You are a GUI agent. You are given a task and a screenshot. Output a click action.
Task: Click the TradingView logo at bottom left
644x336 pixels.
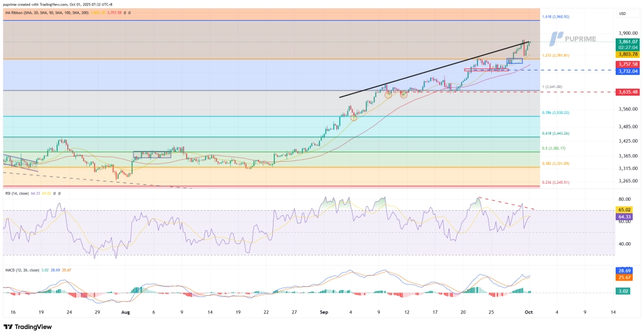click(x=29, y=327)
